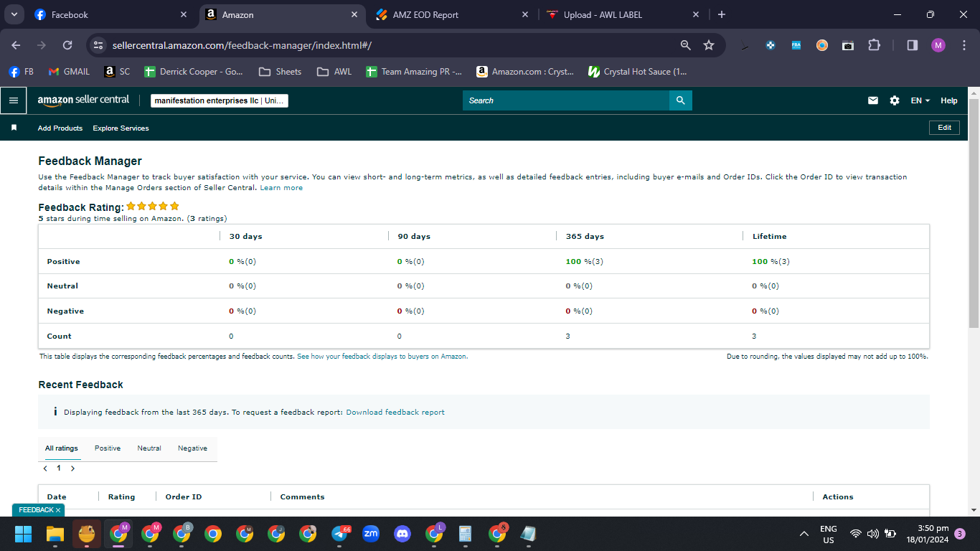The width and height of the screenshot is (980, 551).
Task: Click the Amazon Seller Central logo
Action: [83, 100]
